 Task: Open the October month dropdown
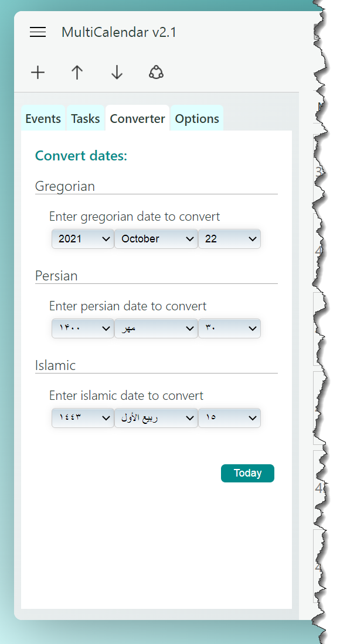click(x=156, y=239)
